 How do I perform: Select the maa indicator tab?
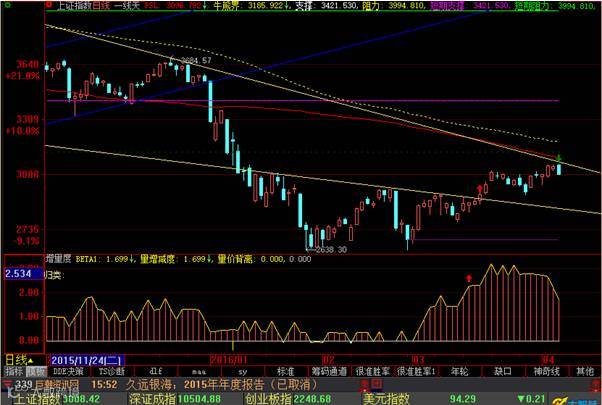point(199,372)
